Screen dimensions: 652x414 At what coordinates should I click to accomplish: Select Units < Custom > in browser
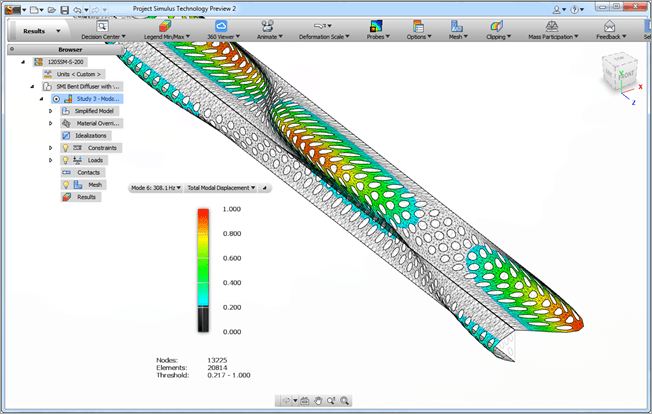click(74, 74)
